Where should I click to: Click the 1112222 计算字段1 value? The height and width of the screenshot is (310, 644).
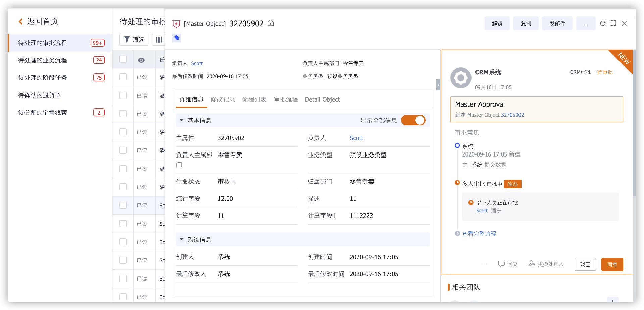(361, 216)
